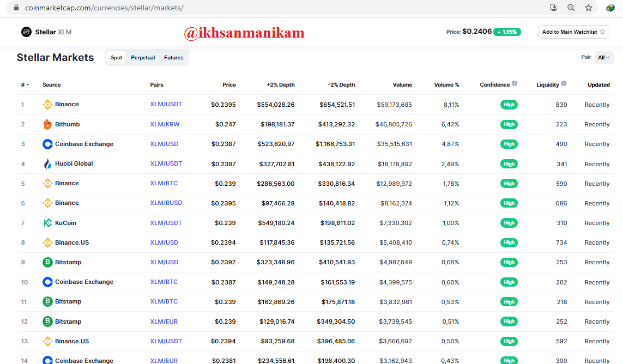Select the Spot markets tab
Screen dimensions: 623x364
(117, 58)
